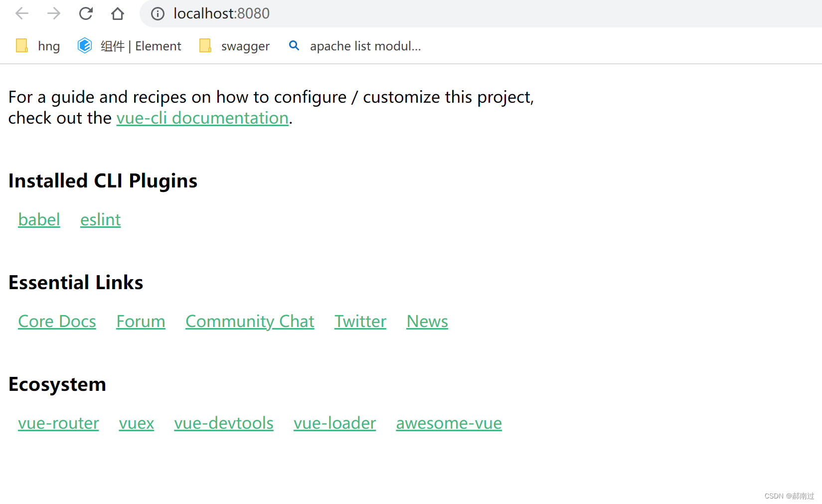Viewport: 822px width, 504px height.
Task: Open the apache list modul... bookmark
Action: coord(355,46)
